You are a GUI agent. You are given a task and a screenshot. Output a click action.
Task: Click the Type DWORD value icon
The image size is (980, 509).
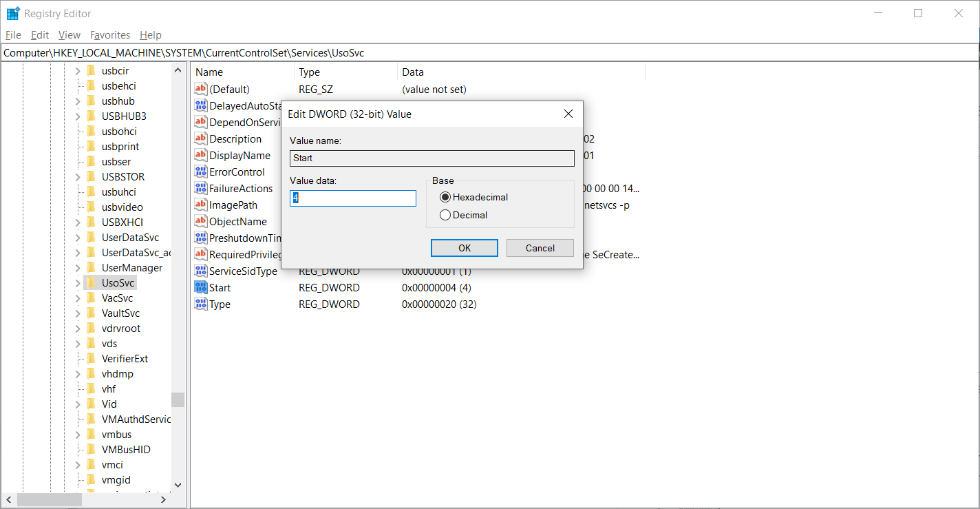click(201, 304)
